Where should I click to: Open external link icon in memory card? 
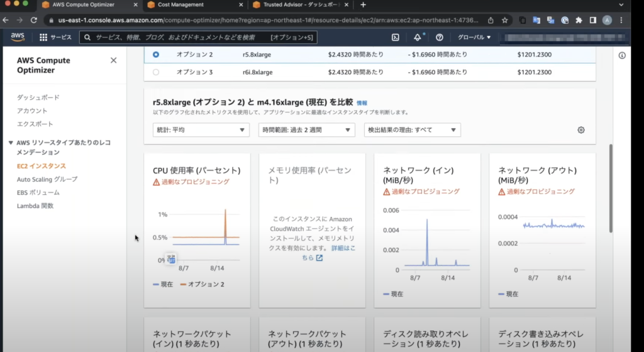tap(319, 258)
